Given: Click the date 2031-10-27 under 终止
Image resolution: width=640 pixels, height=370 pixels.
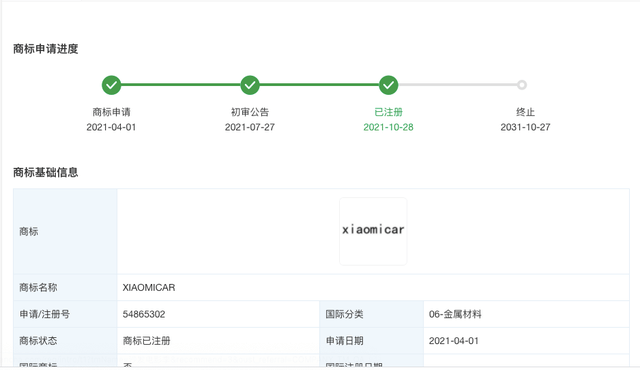Looking at the screenshot, I should point(525,127).
